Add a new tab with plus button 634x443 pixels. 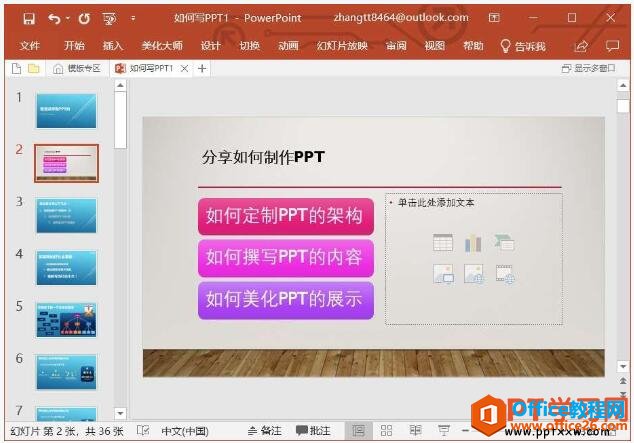pos(202,69)
